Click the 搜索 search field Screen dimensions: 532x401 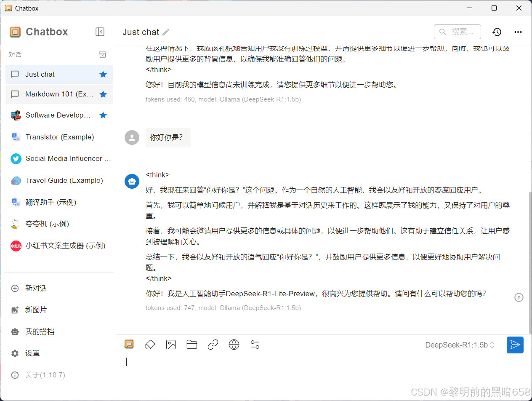click(458, 32)
